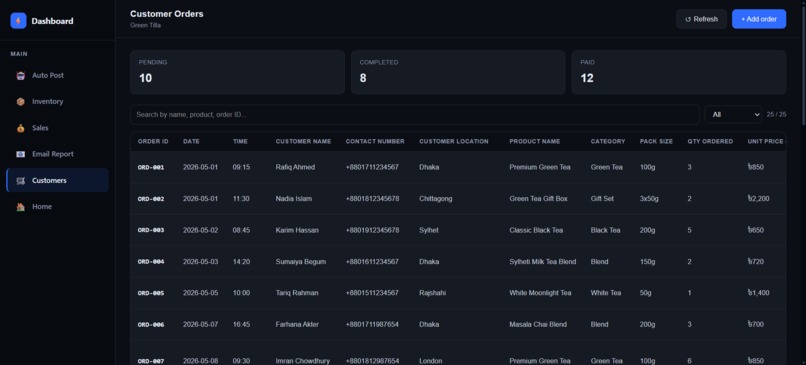806x365 pixels.
Task: Click order ID ORD-003
Action: pyautogui.click(x=151, y=230)
